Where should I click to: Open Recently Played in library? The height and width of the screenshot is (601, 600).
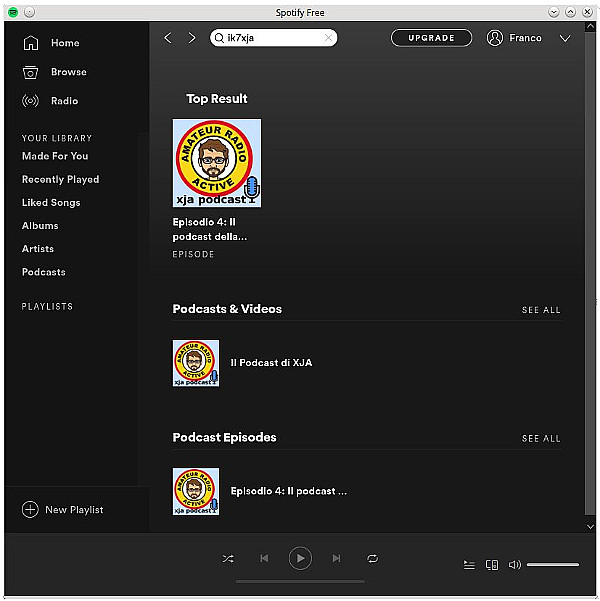point(61,179)
